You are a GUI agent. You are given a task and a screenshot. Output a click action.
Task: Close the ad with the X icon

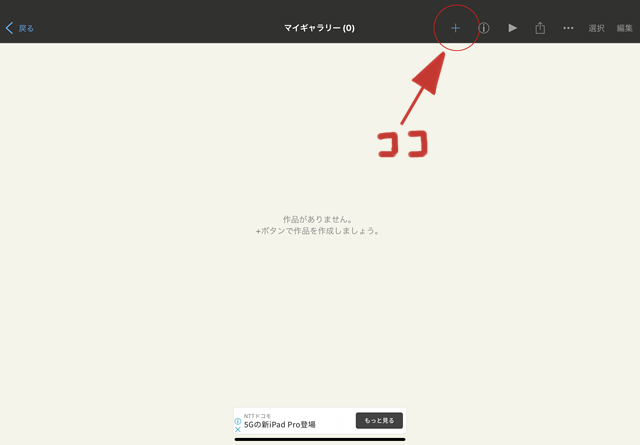(238, 429)
